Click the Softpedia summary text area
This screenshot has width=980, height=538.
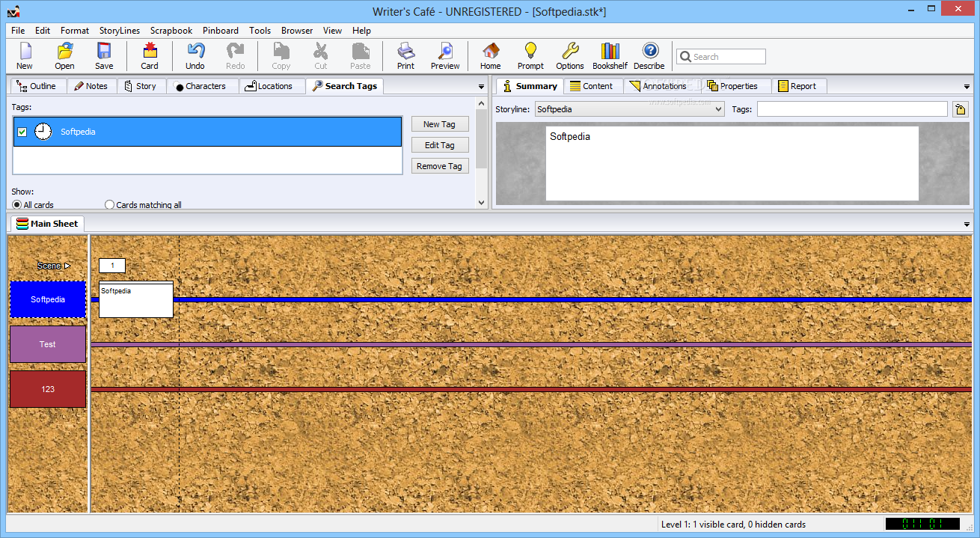(x=732, y=163)
